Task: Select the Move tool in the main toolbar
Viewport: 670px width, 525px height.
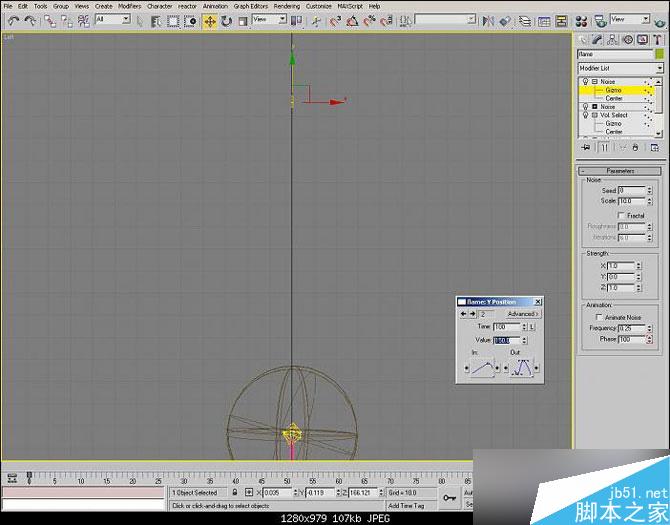Action: 210,20
